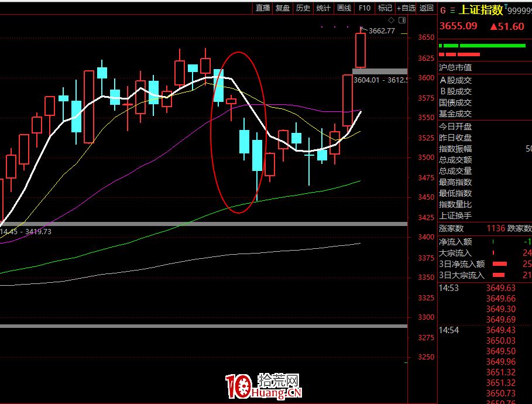Select the 历史 history menu item

[303, 8]
